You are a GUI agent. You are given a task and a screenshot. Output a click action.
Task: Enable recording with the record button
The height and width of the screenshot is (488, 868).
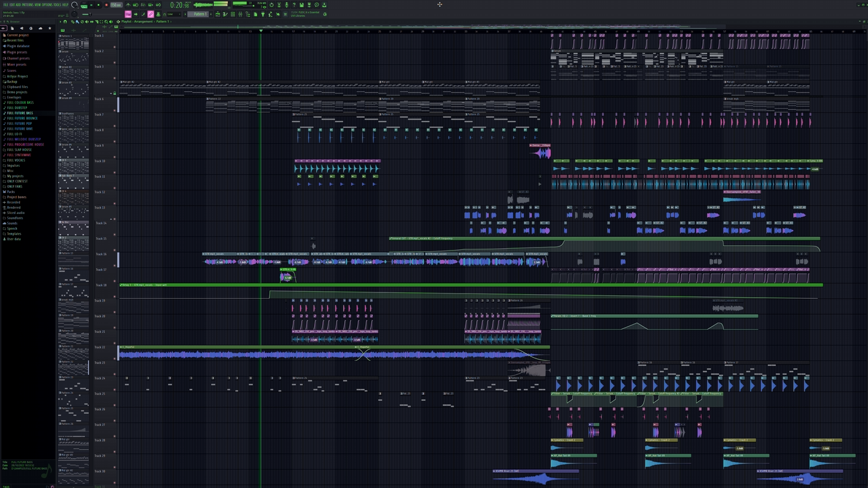point(106,5)
